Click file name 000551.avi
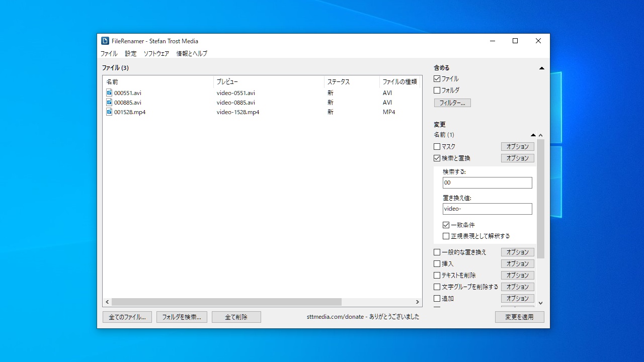 128,93
